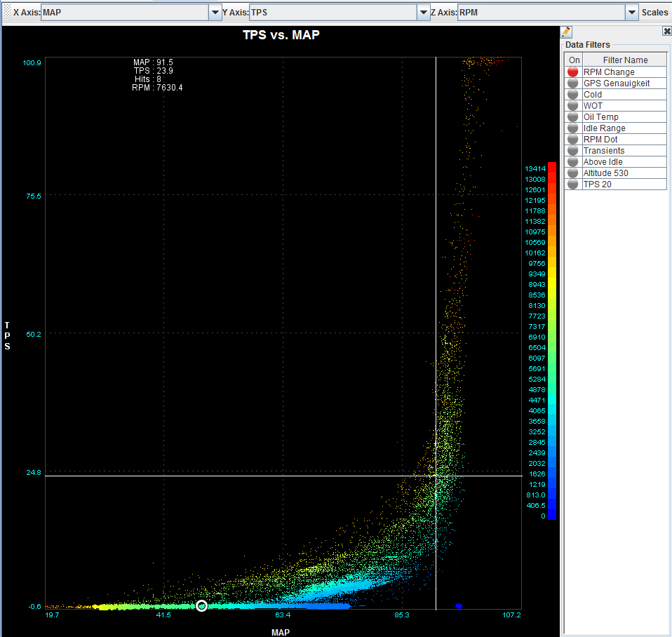The height and width of the screenshot is (637, 672).
Task: Select the Altitude 530 filter name
Action: pos(605,173)
